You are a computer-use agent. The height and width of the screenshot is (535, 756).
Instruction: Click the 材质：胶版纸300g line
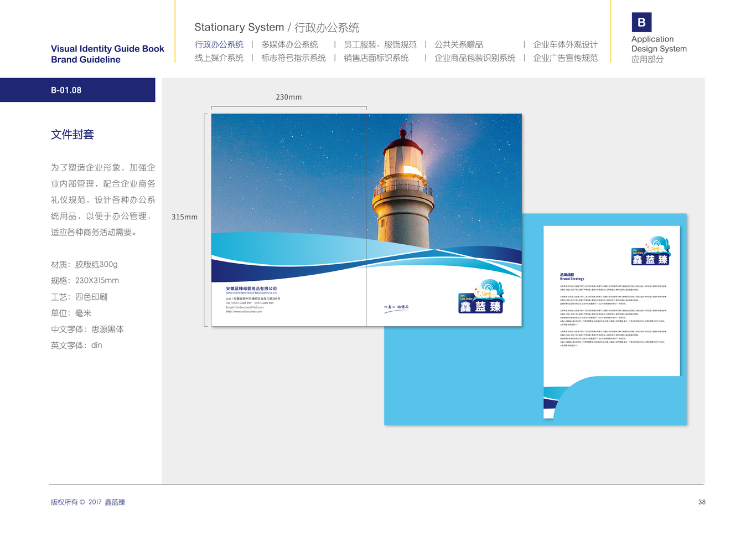[x=84, y=264]
